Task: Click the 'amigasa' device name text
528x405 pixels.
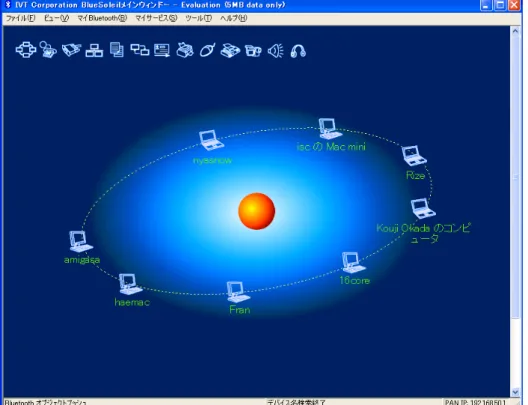Action: point(82,260)
